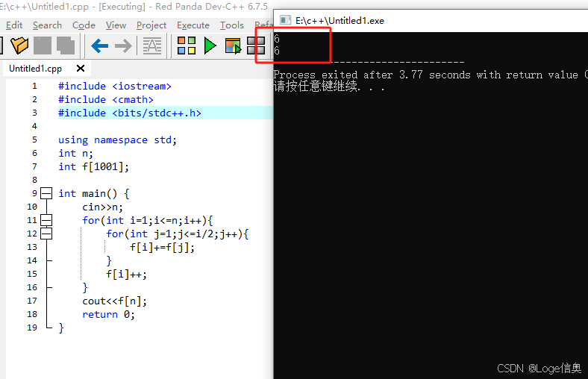This screenshot has height=379, width=588.
Task: Click the 'f[i]+=f[j];' statement
Action: pos(163,248)
